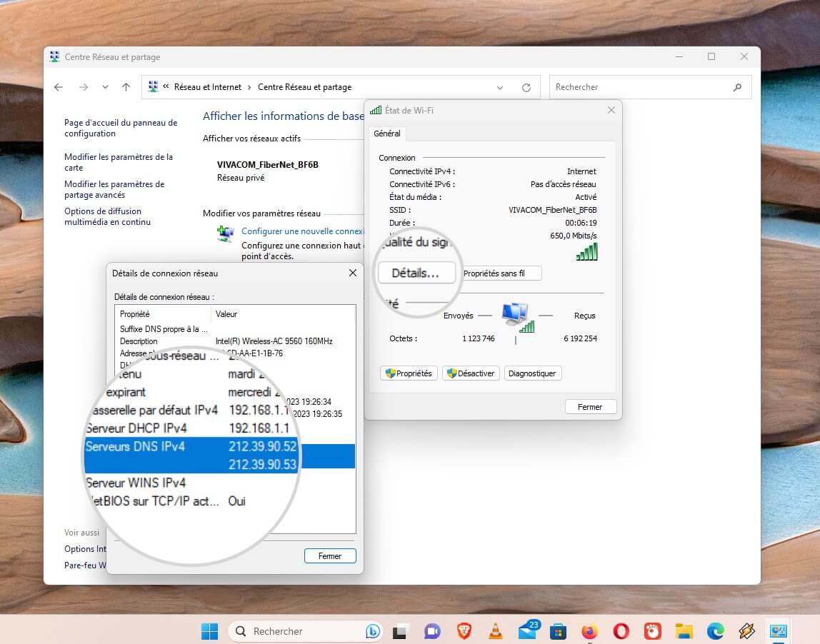Click the Wi-Fi signal icon in État de Wi-Fi title

376,110
